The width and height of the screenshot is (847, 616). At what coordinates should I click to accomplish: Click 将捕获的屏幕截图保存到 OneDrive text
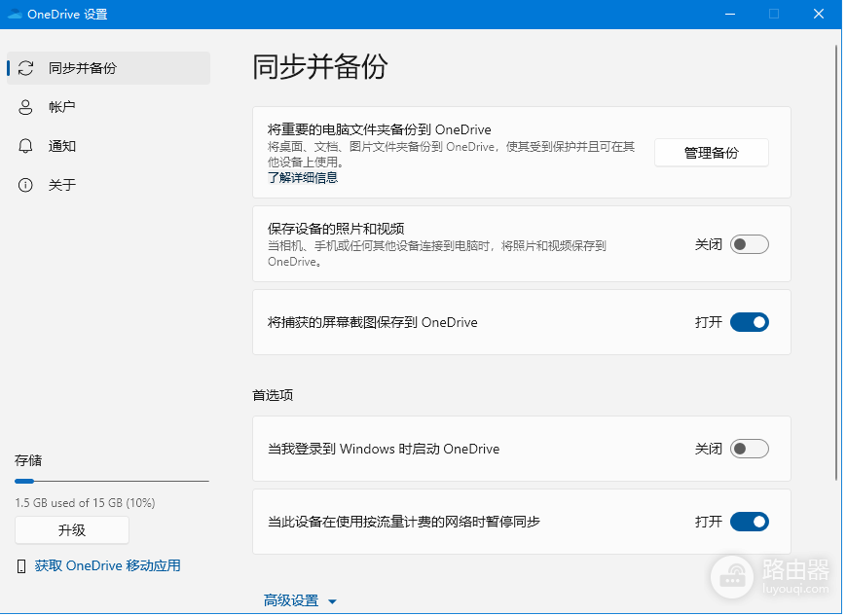[373, 322]
